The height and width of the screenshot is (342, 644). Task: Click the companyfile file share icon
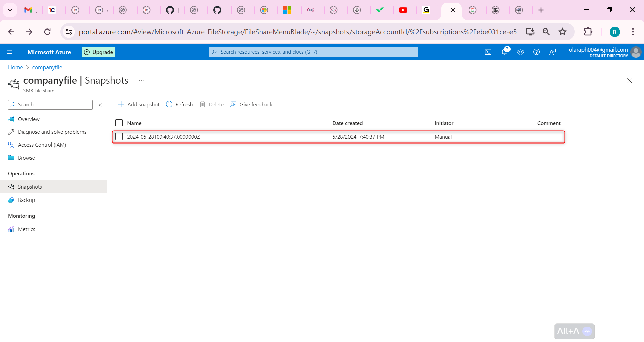click(14, 84)
